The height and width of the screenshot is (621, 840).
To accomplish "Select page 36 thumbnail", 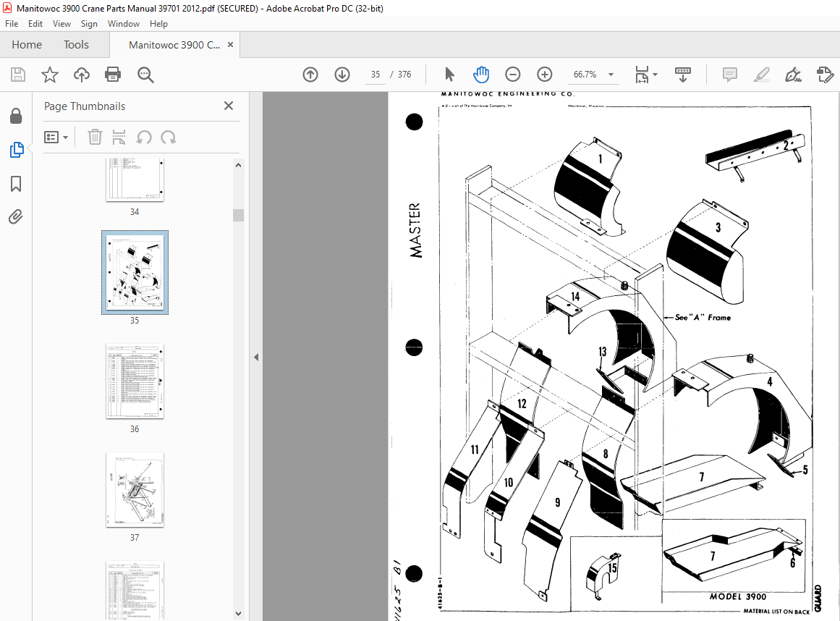I will [135, 381].
